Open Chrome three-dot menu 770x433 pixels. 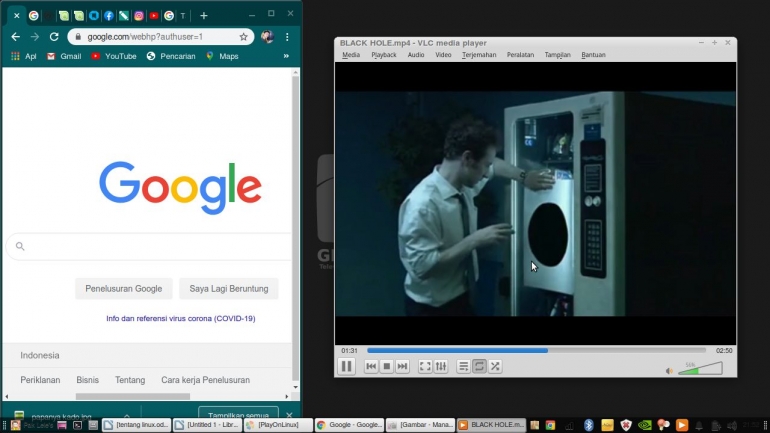tap(287, 37)
